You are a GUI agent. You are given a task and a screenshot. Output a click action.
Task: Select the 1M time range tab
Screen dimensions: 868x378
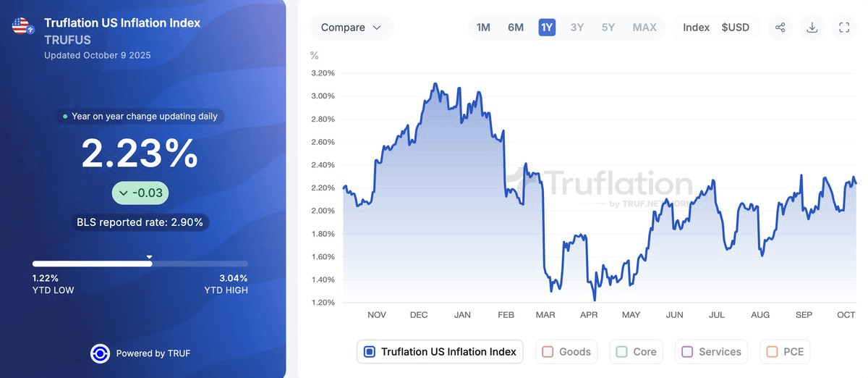tap(483, 28)
